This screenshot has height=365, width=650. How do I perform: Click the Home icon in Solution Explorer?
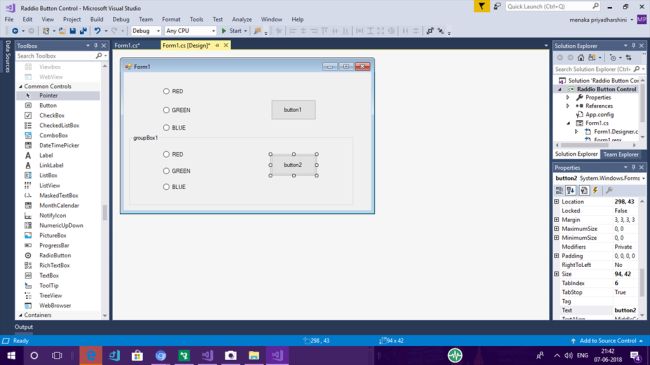coord(581,58)
